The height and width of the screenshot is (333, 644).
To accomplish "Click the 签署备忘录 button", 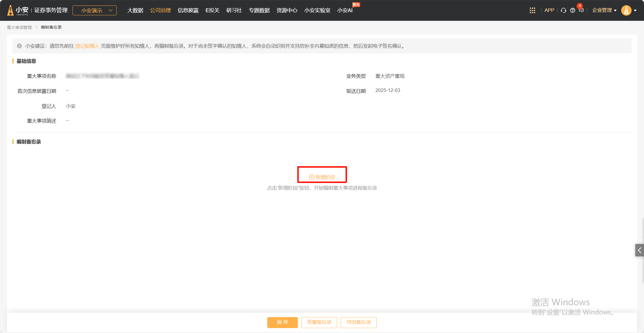I will tap(319, 322).
